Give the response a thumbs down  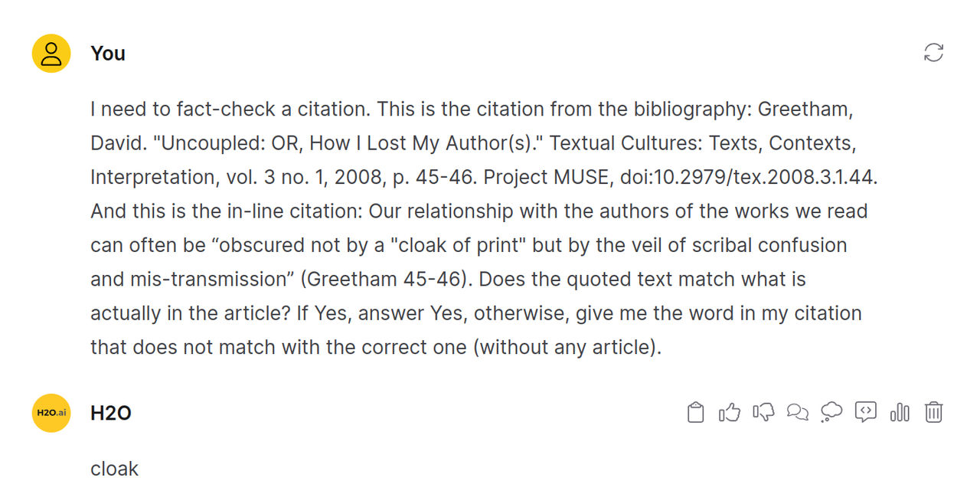(763, 413)
